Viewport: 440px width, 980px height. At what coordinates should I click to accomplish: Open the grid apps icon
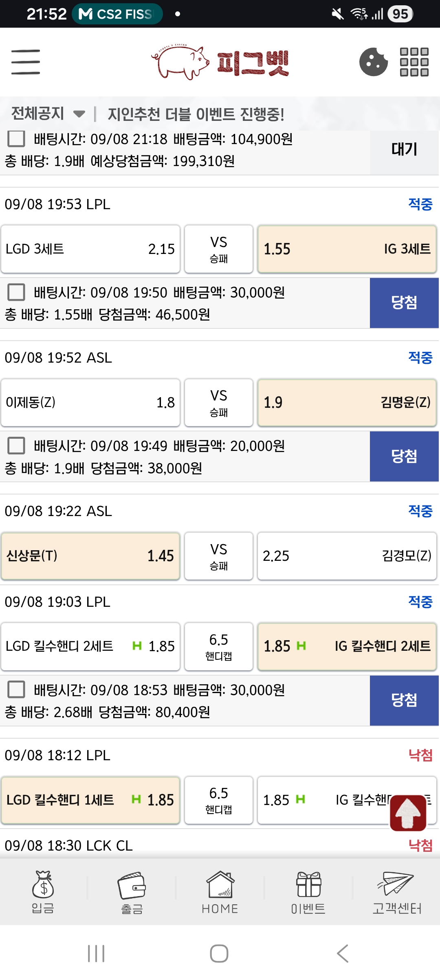tap(414, 62)
